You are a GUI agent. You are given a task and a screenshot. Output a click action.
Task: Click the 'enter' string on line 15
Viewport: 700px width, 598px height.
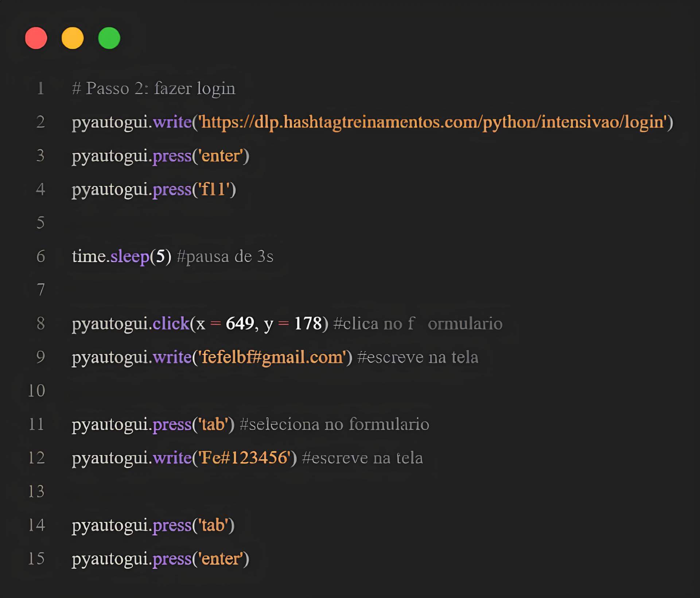[221, 559]
